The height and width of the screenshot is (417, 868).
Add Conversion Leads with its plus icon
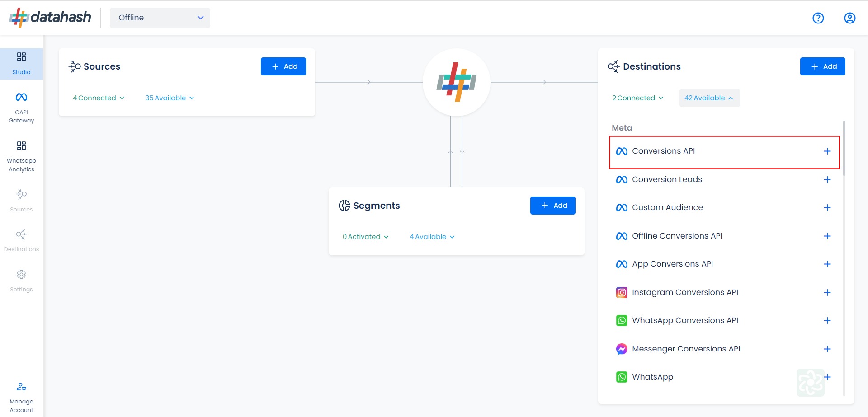pyautogui.click(x=827, y=180)
